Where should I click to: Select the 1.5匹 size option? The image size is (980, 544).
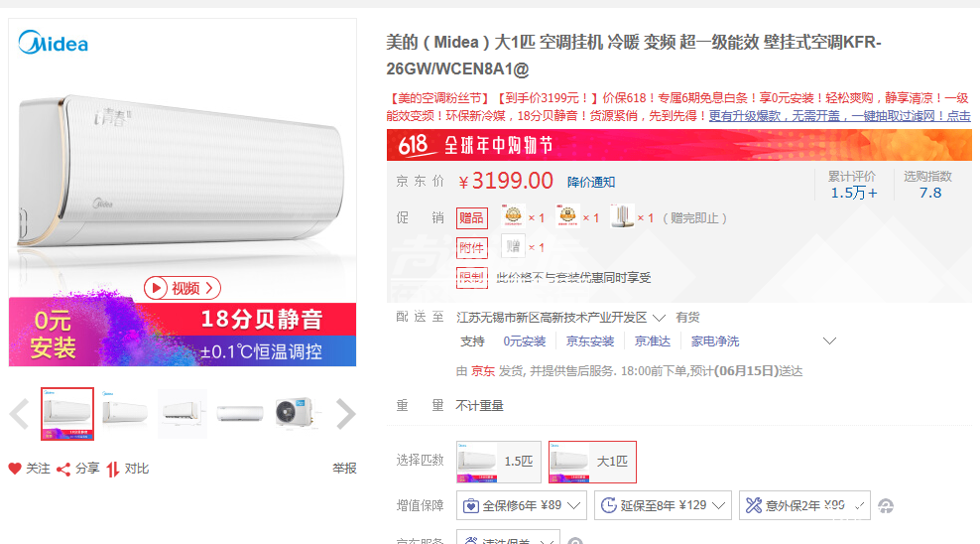tap(499, 462)
